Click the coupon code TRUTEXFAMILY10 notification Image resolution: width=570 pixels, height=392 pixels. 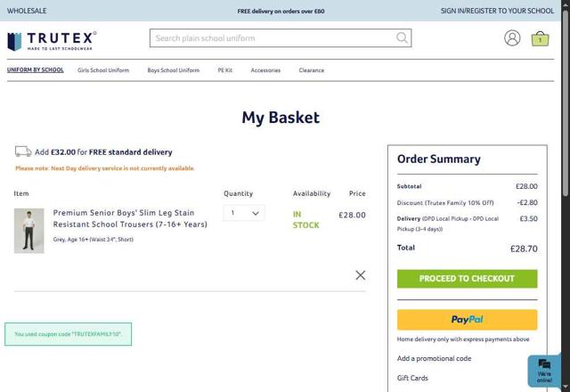point(69,334)
